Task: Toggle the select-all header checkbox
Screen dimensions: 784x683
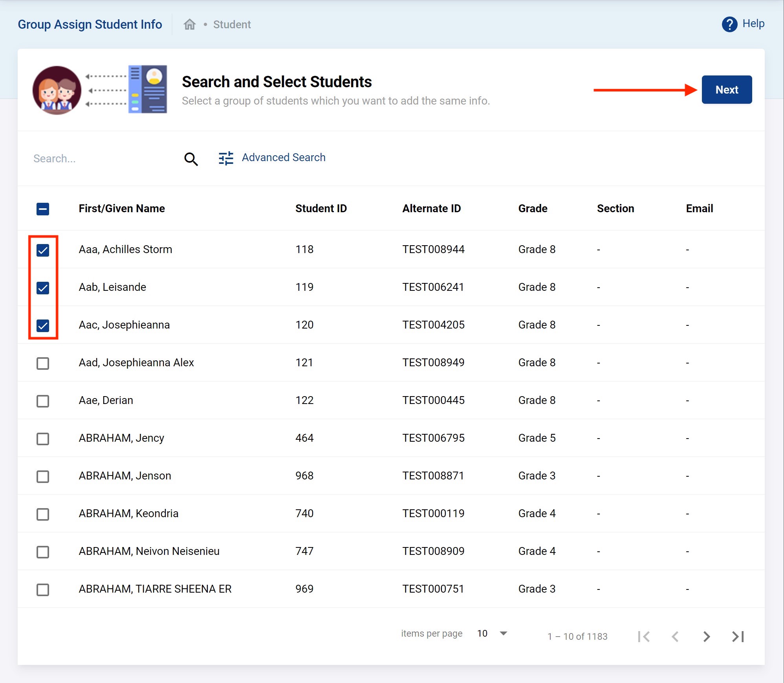Action: pyautogui.click(x=43, y=209)
